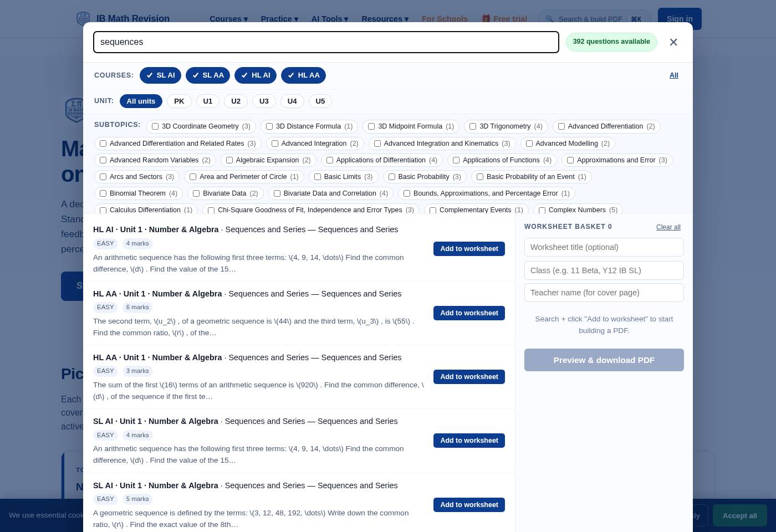Click Preview & download PDF button
Viewport: 776px width, 532px height.
604,360
